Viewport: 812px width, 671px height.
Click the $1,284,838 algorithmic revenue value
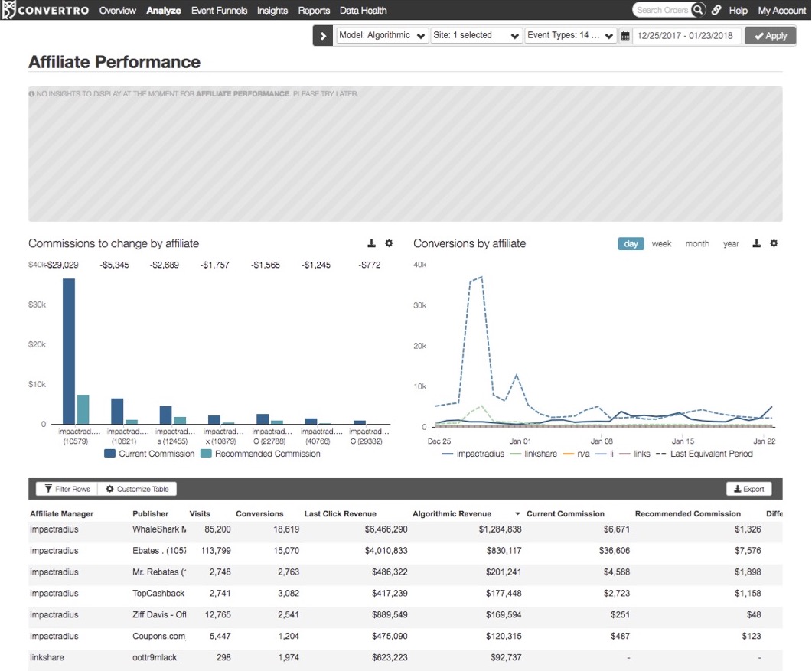click(501, 529)
